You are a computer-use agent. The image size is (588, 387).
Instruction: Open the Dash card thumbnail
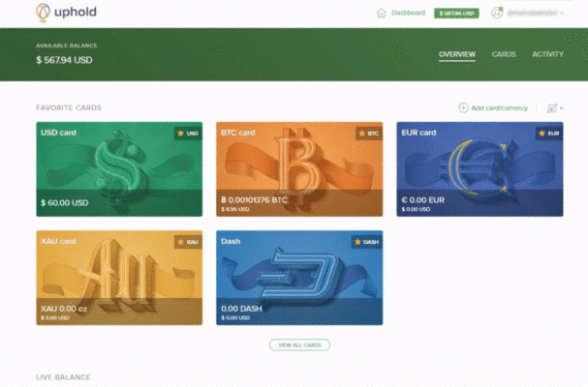pos(299,278)
